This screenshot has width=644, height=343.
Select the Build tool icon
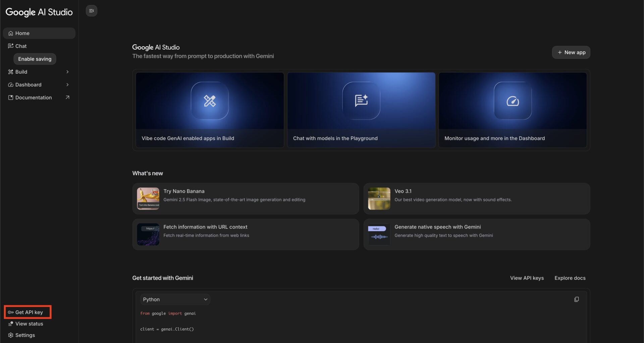10,72
